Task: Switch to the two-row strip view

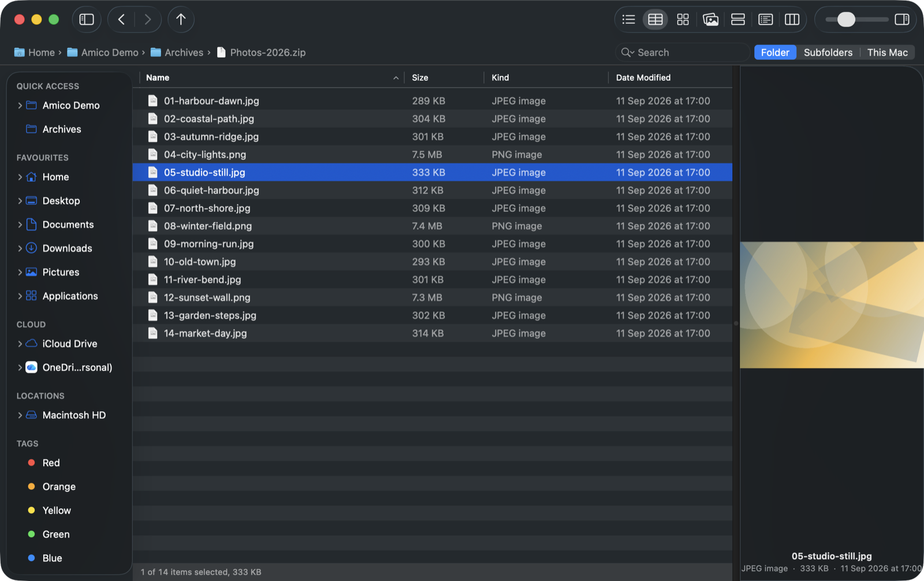Action: (x=738, y=20)
